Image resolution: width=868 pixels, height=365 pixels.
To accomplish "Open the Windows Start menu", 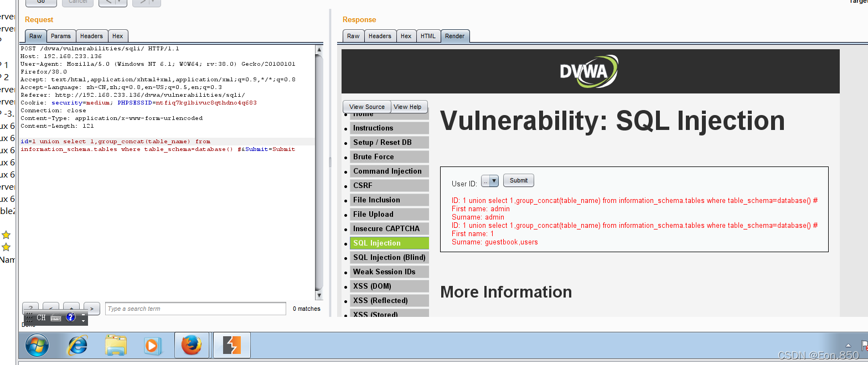I will click(x=37, y=346).
